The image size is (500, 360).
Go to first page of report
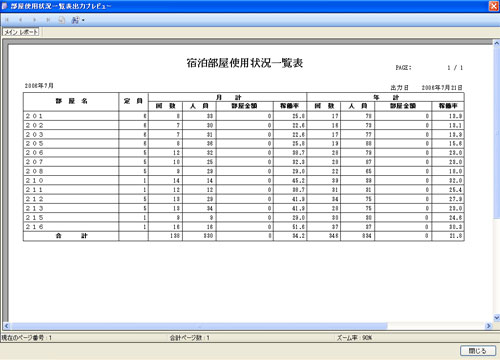7,20
